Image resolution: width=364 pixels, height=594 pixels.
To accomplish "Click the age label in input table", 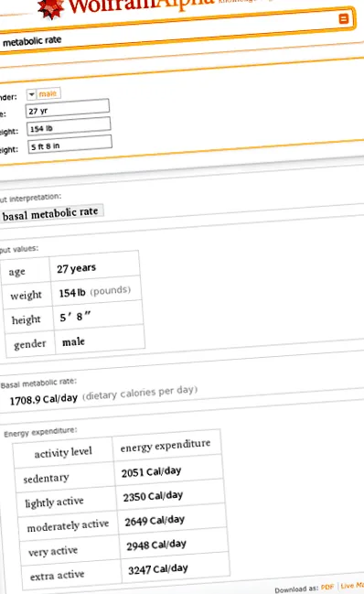I will coord(16,272).
